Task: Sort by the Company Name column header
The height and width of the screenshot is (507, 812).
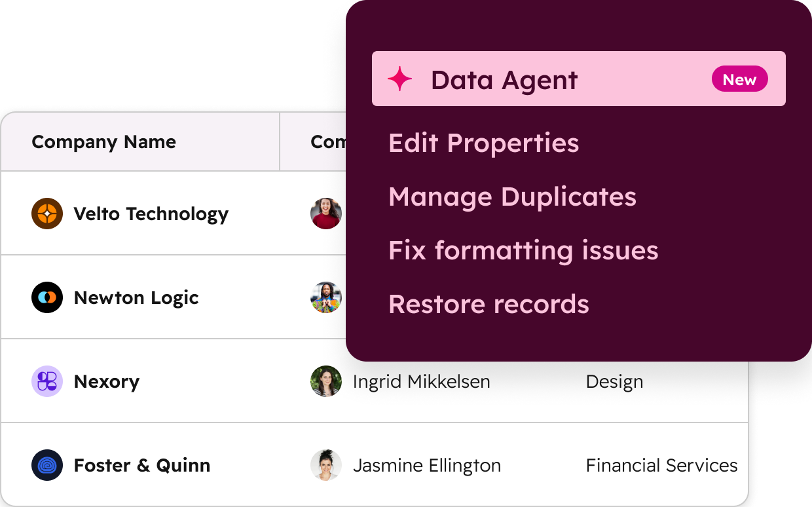Action: point(103,141)
